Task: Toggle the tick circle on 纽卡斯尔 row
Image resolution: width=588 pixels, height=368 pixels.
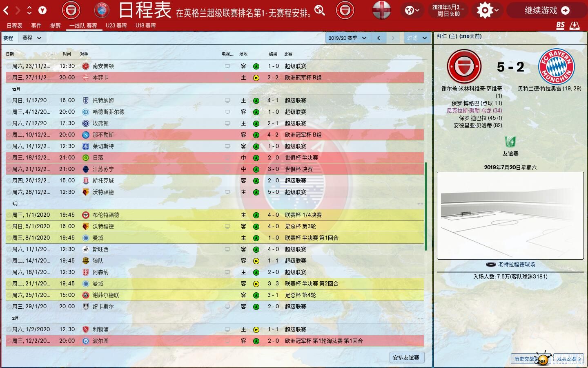Action: click(x=9, y=306)
